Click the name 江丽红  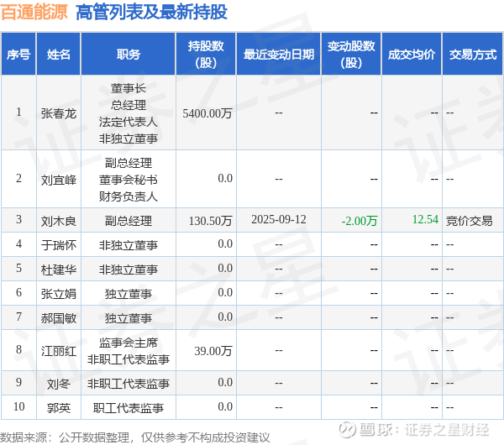(x=59, y=351)
